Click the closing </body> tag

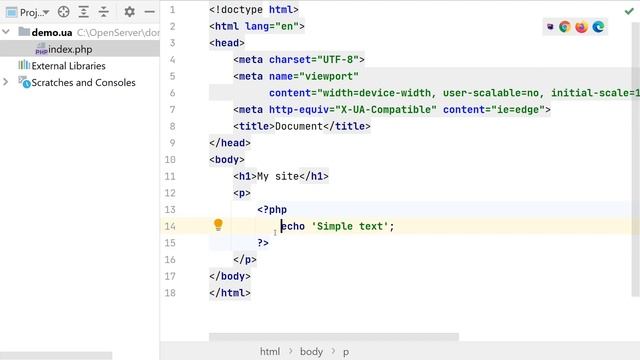point(230,276)
